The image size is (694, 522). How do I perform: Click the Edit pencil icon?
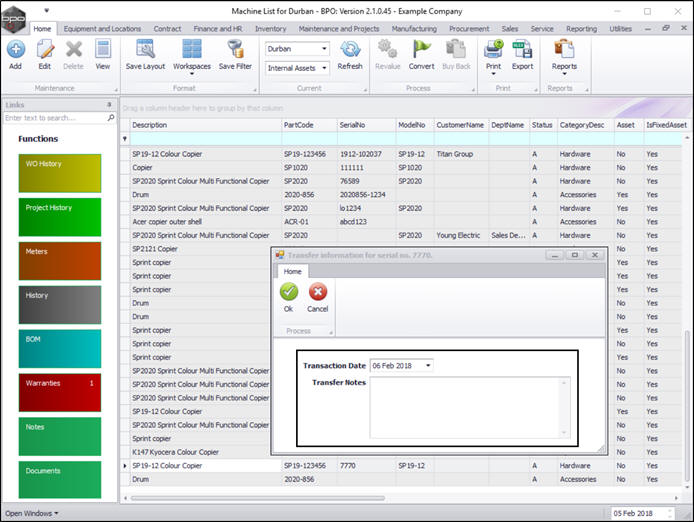(x=44, y=52)
